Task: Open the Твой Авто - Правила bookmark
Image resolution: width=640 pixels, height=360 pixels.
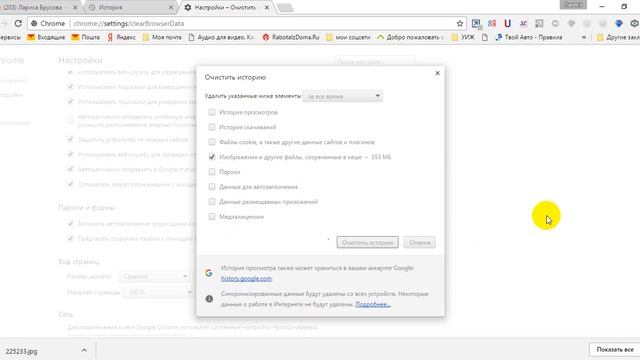Action: (529, 37)
